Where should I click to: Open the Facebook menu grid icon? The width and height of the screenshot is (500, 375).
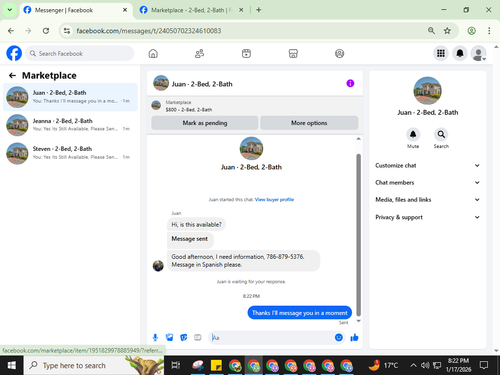pos(441,53)
